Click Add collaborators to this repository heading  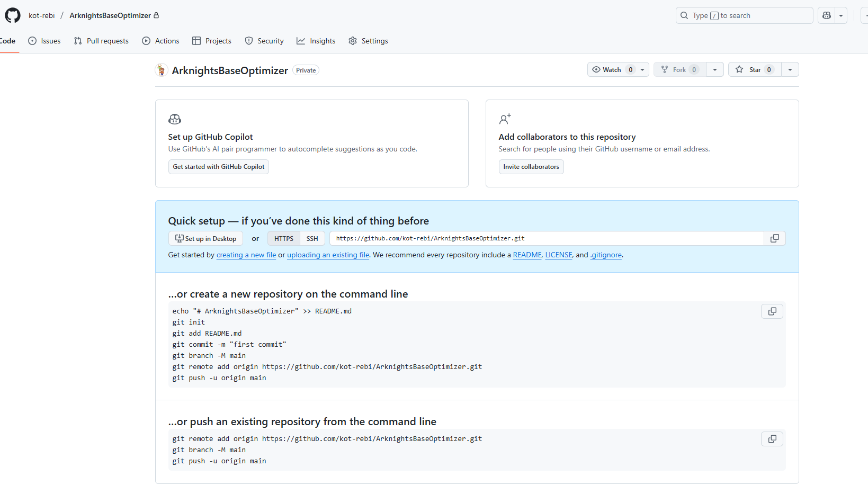(567, 137)
